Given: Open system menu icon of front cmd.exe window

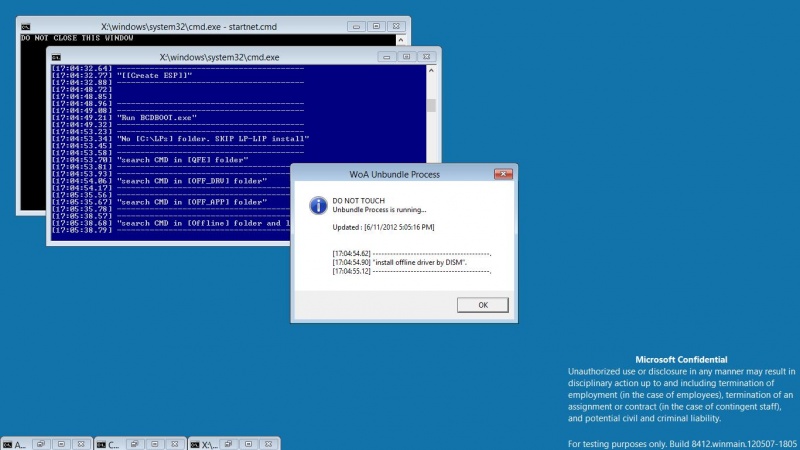Looking at the screenshot, I should [x=56, y=57].
